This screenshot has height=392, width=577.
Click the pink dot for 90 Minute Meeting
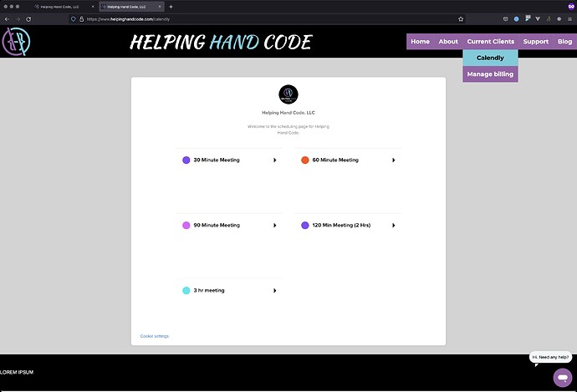(186, 225)
